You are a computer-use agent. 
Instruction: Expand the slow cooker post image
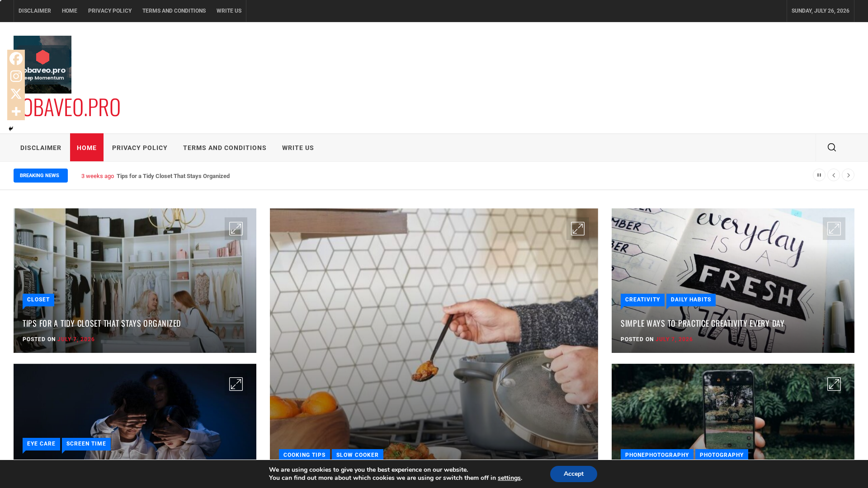tap(577, 229)
